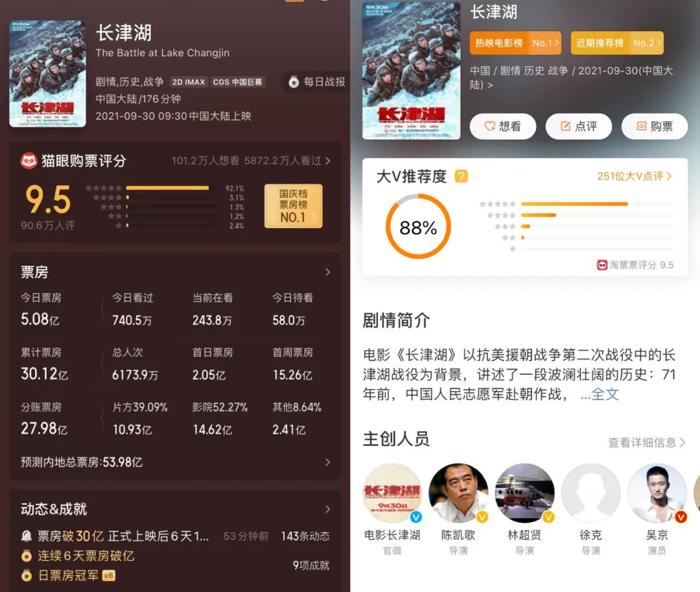Viewport: 700px width, 592px height.
Task: Tap the 国庆档票房榜 NO.1 badge
Action: (x=294, y=206)
